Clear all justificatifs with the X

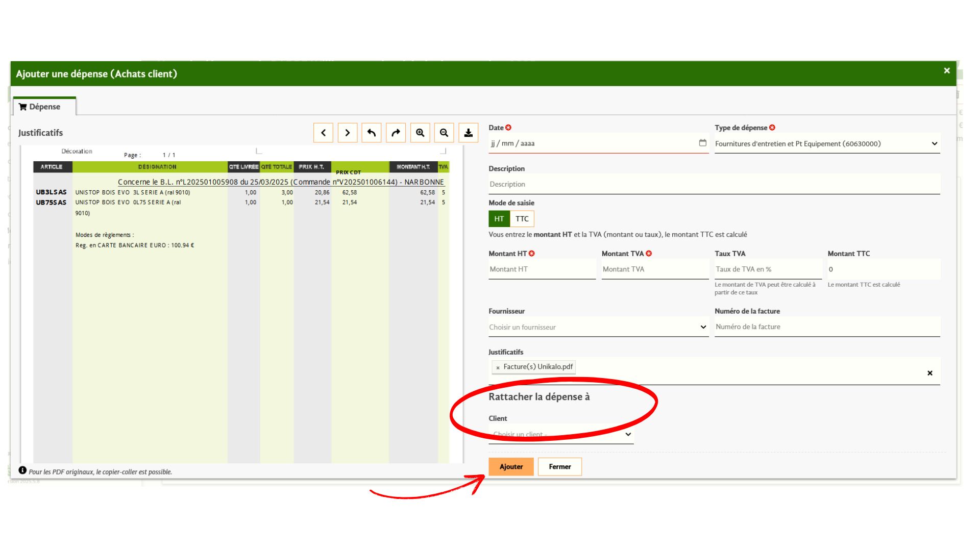click(x=929, y=373)
